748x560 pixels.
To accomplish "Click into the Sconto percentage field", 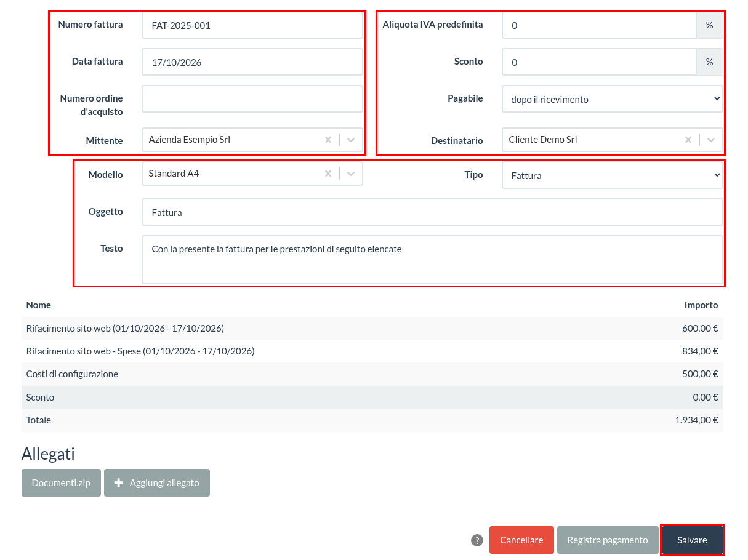I will coord(599,62).
